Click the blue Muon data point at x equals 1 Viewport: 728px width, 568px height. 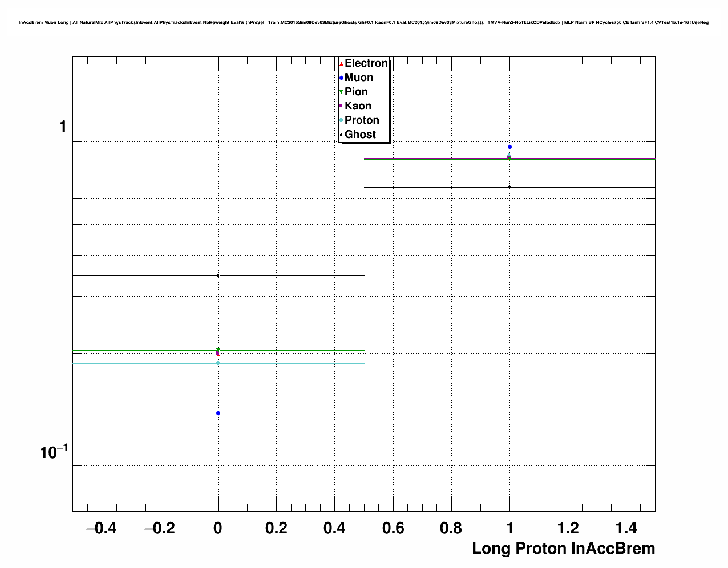509,147
